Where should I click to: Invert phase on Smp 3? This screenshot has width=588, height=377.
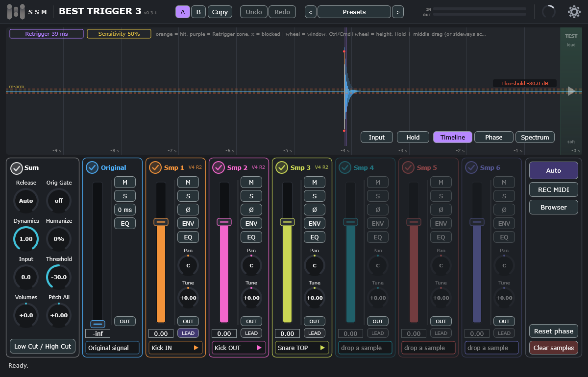click(315, 210)
